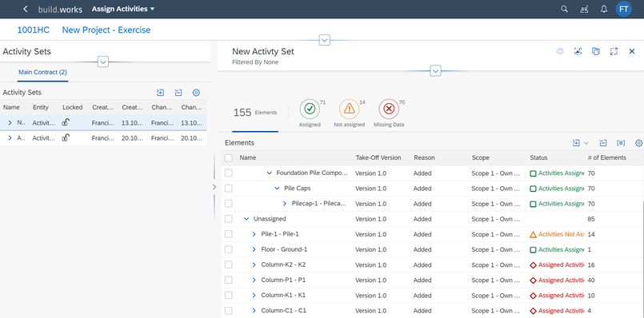The width and height of the screenshot is (644, 318).
Task: Check the Pile-1 - Pile-1 row checkbox
Action: [x=228, y=234]
